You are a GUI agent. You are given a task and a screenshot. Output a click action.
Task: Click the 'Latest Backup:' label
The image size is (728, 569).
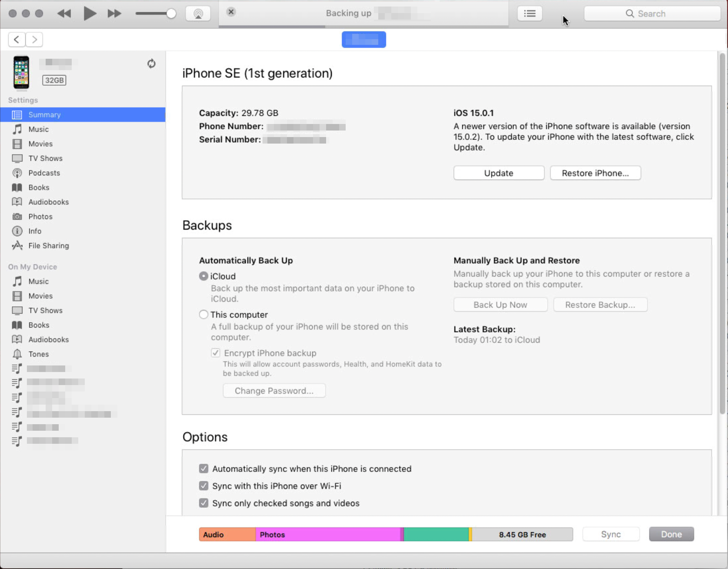tap(484, 329)
